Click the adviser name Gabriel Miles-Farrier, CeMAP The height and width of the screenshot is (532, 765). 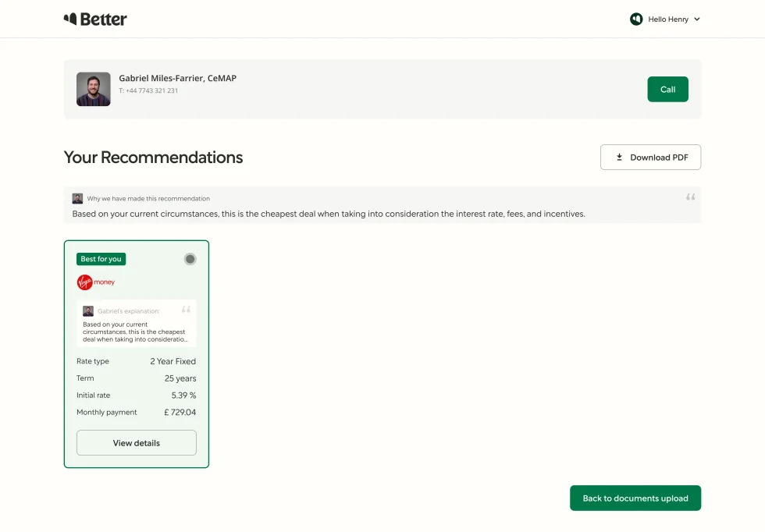click(x=178, y=78)
